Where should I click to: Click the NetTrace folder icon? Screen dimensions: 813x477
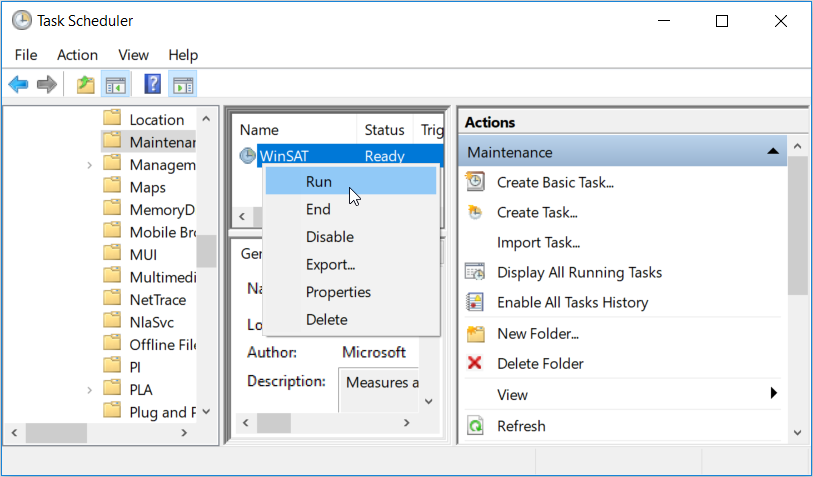[x=112, y=298]
